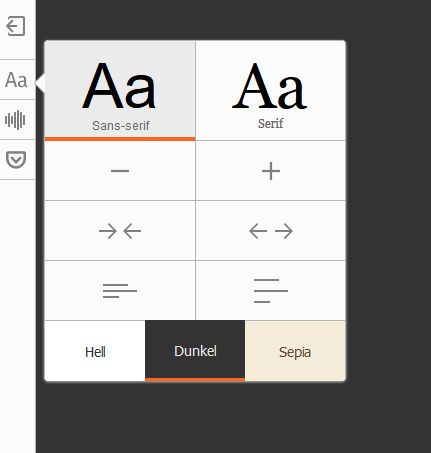Screen dimensions: 431x453
Task: Narrow content width with the inward arrows
Action: tap(120, 231)
